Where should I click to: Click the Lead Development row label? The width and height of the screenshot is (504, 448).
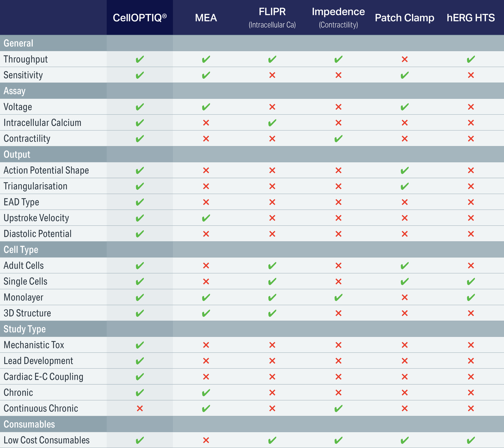coord(38,361)
